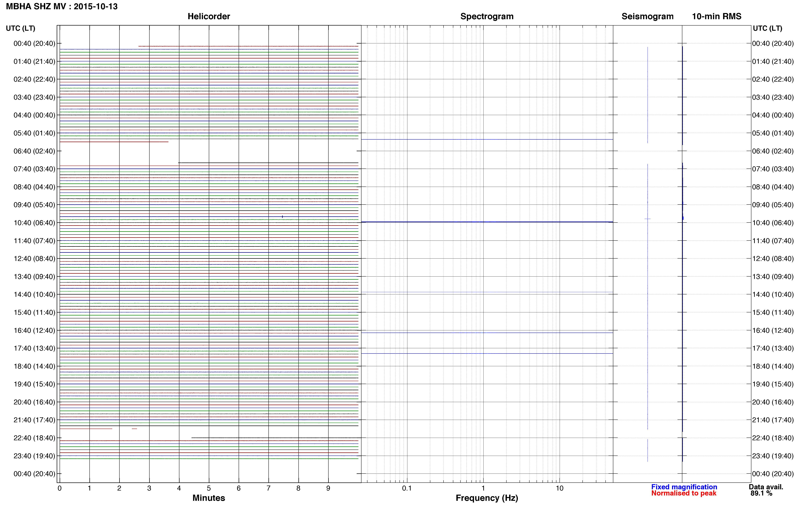Viewport: 812px width, 508px height.
Task: Click the left 13:40 (09:40) time label
Action: [34, 277]
